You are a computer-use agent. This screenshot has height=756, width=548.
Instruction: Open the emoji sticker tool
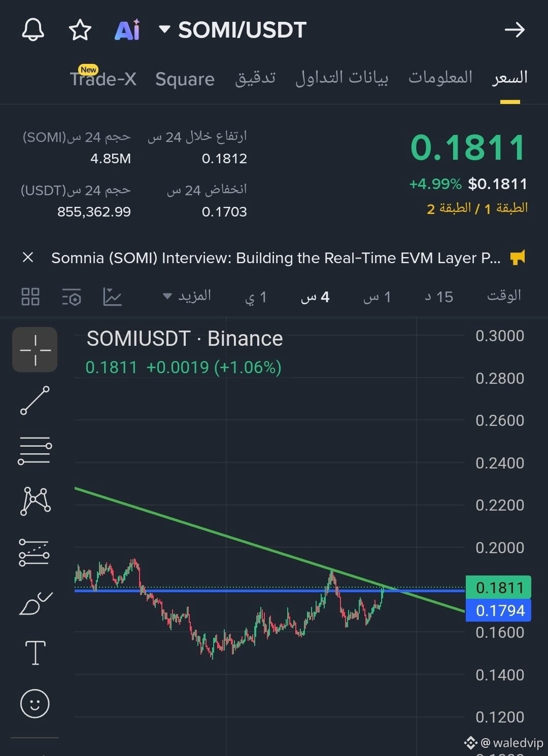35,704
